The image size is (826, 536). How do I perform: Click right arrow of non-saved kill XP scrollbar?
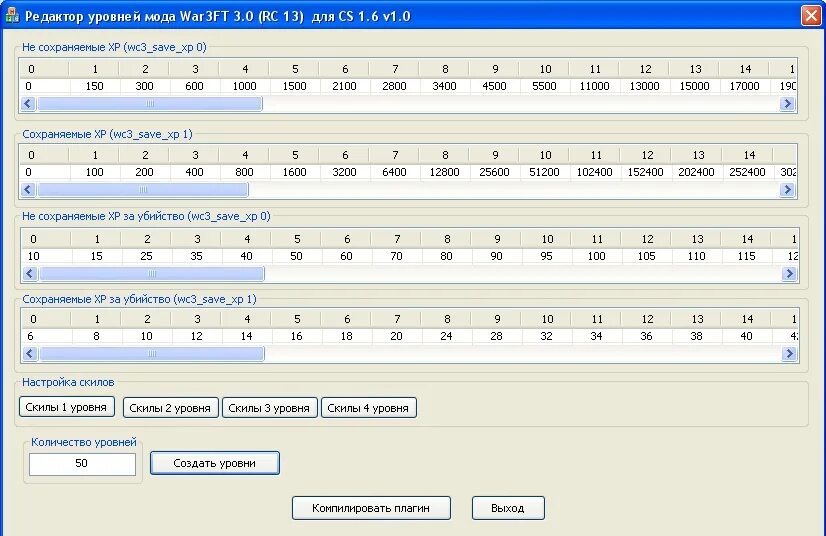coord(789,274)
